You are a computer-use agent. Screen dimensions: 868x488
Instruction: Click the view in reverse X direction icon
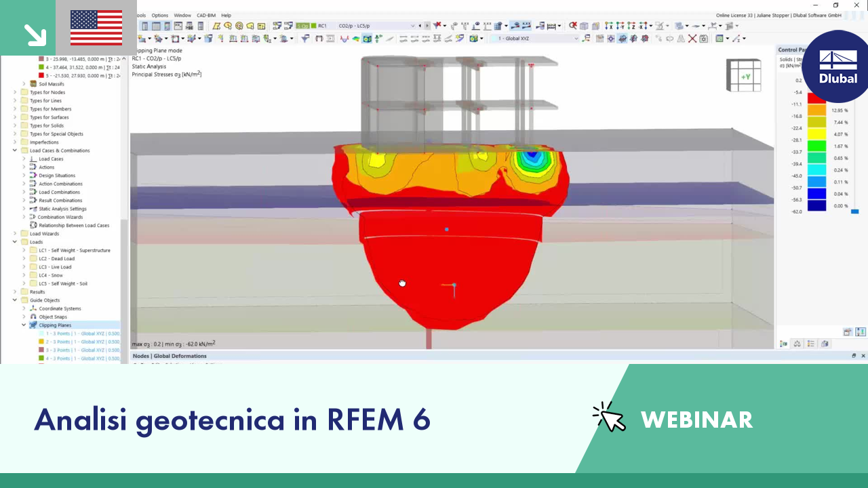click(643, 26)
